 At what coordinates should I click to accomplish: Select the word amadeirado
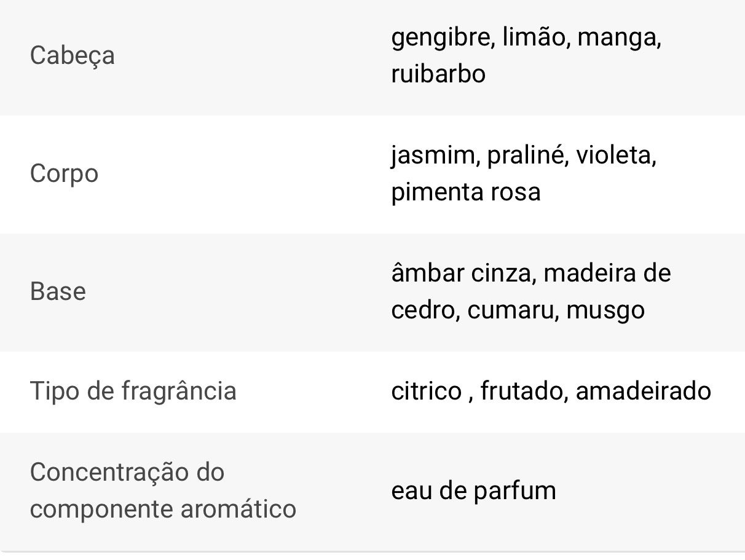coord(643,391)
